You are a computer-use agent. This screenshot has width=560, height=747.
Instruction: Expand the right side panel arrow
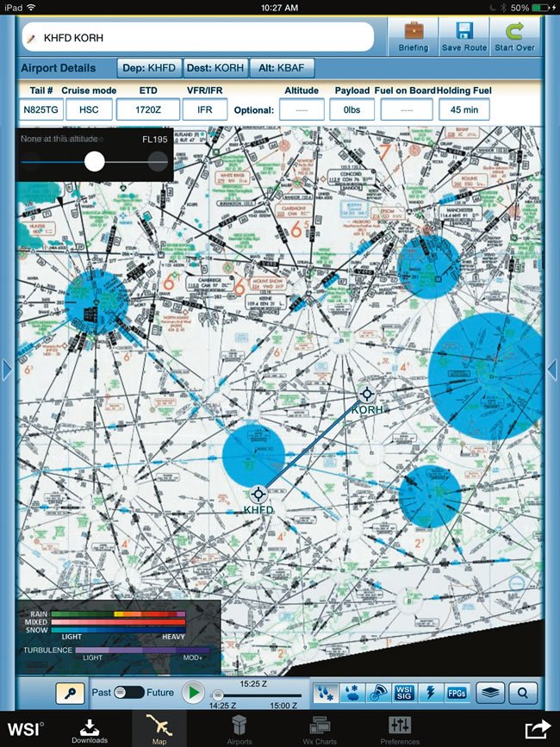(553, 370)
